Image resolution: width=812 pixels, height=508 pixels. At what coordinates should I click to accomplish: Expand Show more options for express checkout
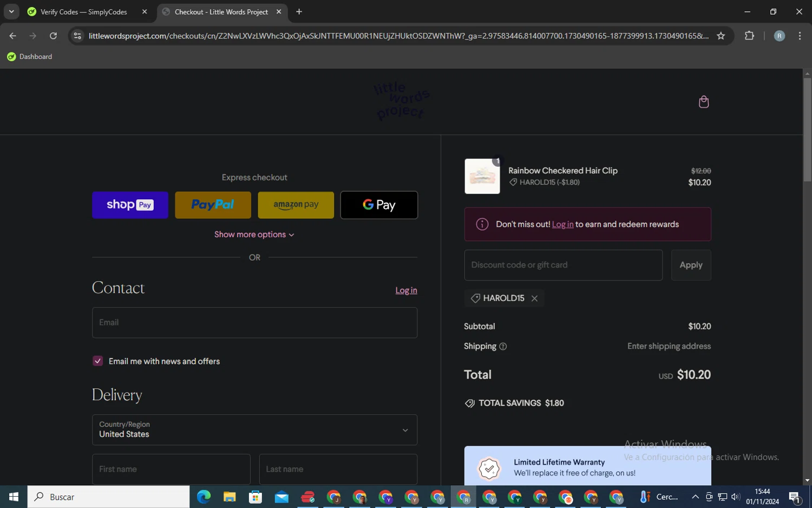click(x=254, y=235)
